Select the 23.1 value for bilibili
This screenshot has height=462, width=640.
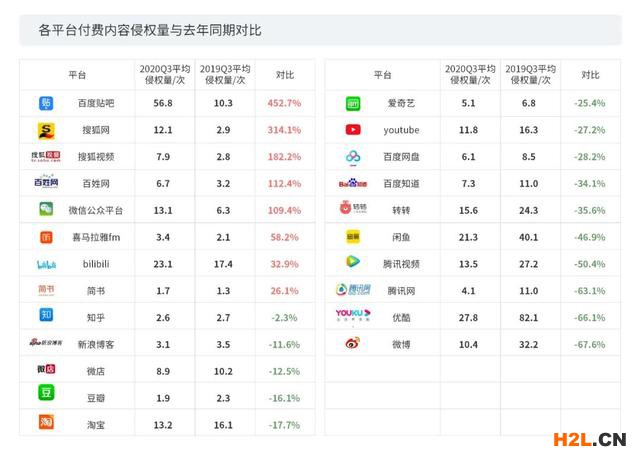tap(163, 264)
